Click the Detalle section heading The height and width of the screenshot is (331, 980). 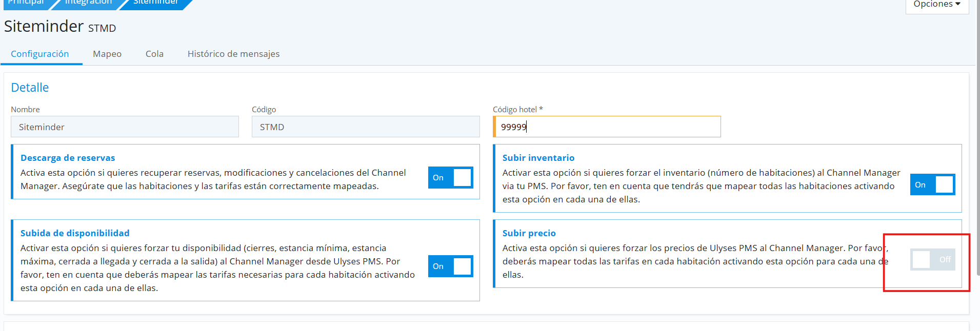pyautogui.click(x=30, y=88)
